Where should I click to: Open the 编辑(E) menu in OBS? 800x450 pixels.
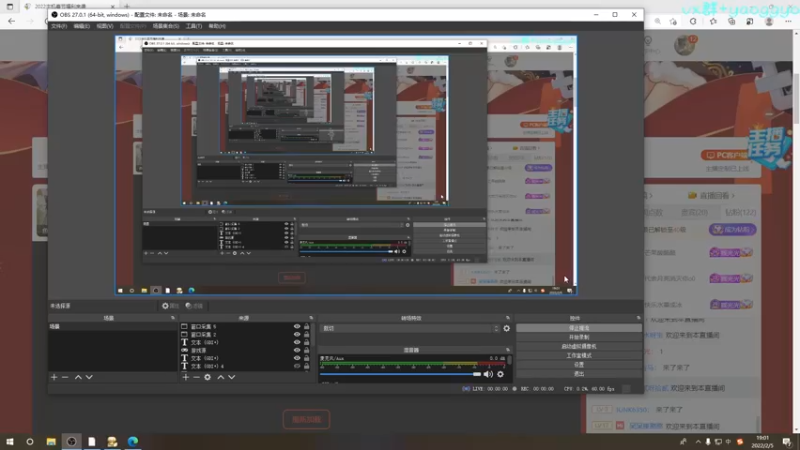(82, 26)
